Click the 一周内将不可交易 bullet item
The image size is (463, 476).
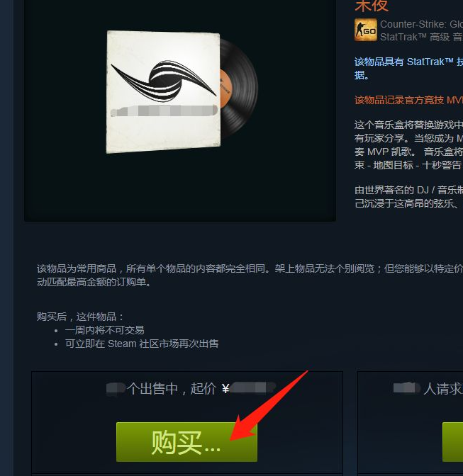pyautogui.click(x=104, y=330)
